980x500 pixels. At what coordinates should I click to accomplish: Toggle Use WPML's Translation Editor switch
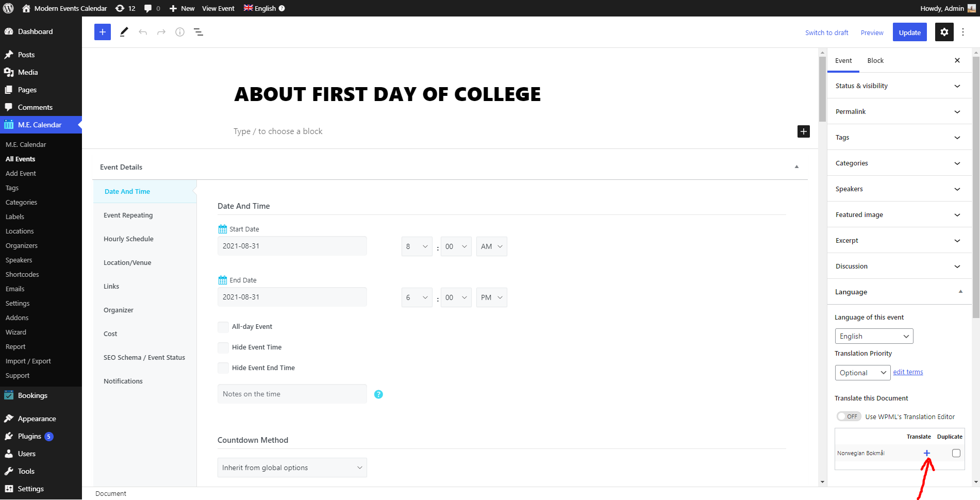849,416
